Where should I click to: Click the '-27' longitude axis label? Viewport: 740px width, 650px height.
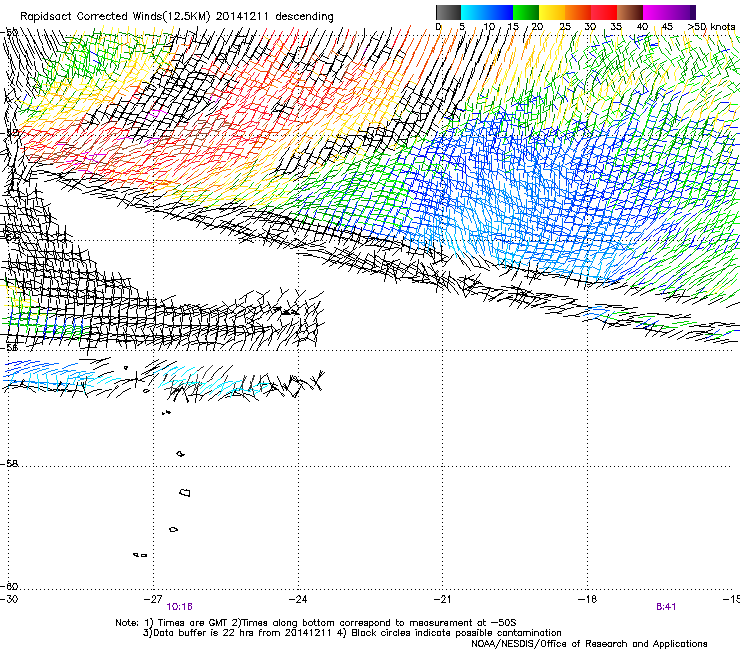[x=153, y=599]
